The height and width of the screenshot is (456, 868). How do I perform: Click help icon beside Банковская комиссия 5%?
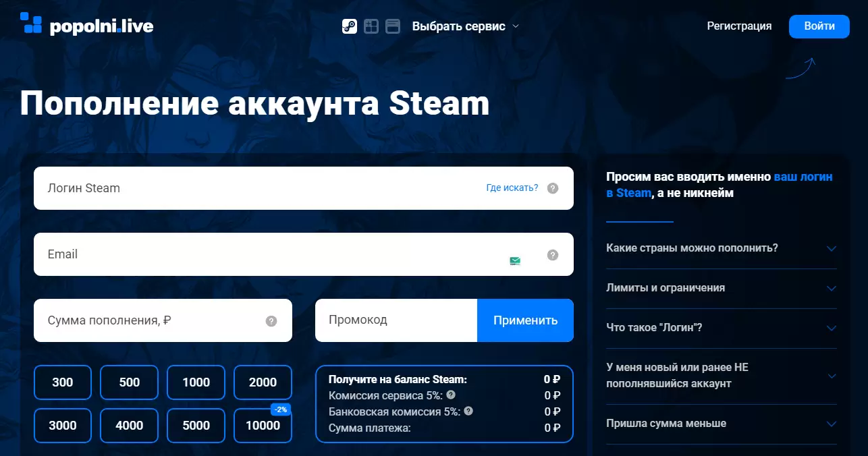tap(468, 410)
